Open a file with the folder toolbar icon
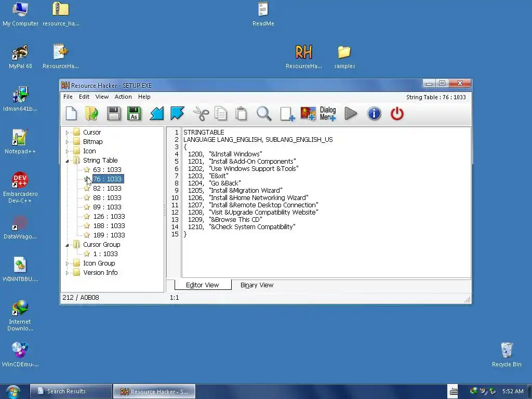The image size is (532, 399). [x=91, y=113]
